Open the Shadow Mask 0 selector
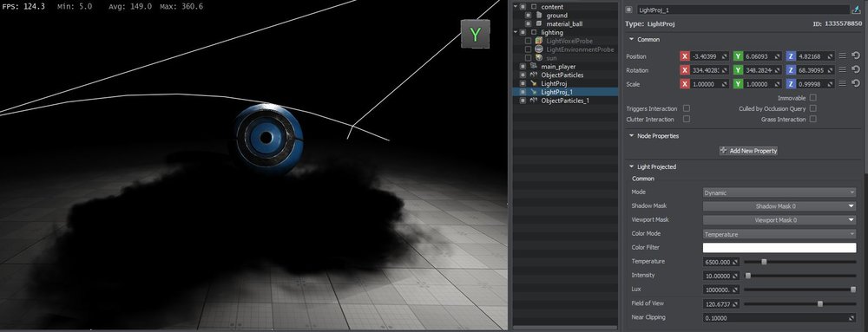The width and height of the screenshot is (868, 332). click(779, 206)
